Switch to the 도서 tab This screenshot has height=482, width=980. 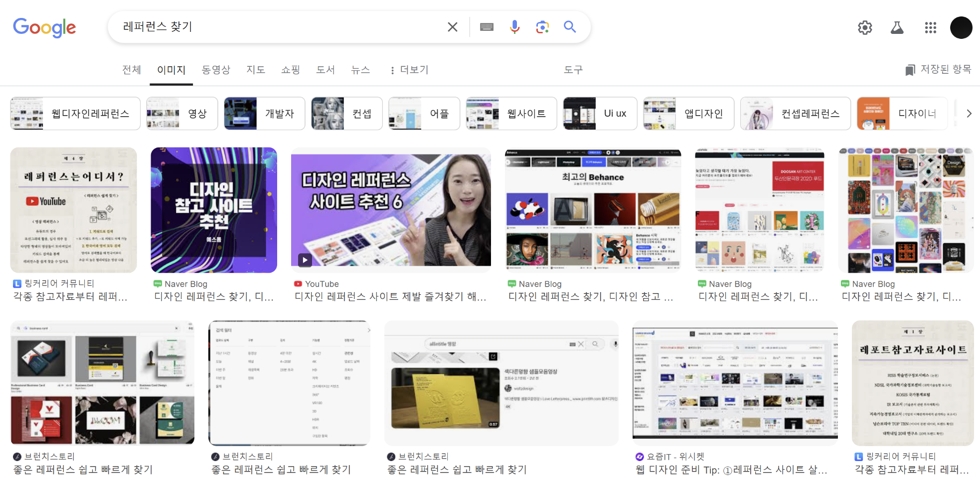click(x=326, y=70)
